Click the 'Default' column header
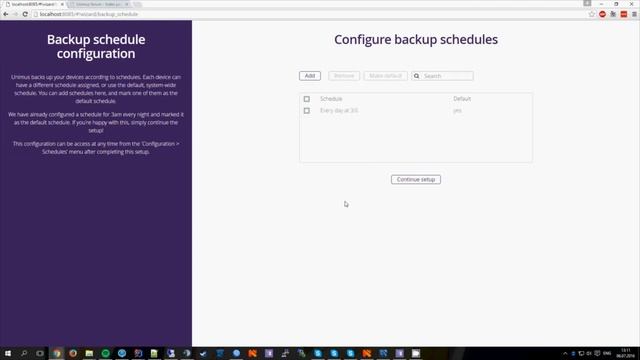Image resolution: width=640 pixels, height=360 pixels. [x=462, y=99]
